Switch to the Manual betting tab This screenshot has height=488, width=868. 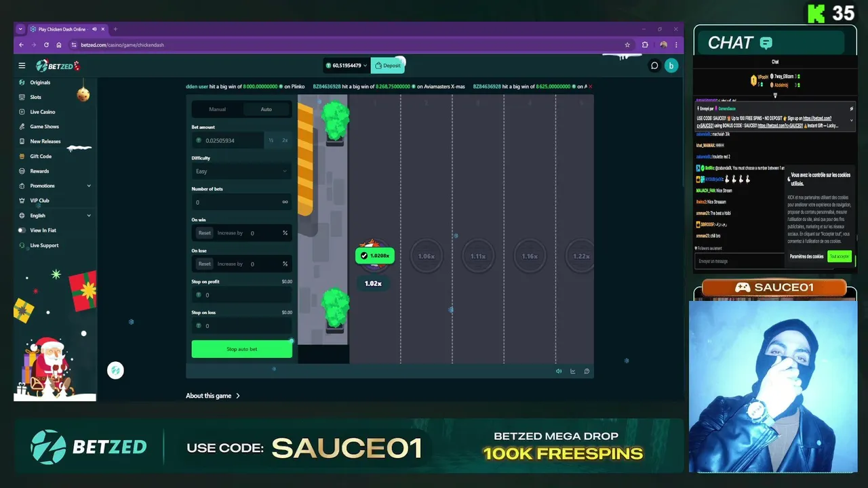(x=217, y=109)
